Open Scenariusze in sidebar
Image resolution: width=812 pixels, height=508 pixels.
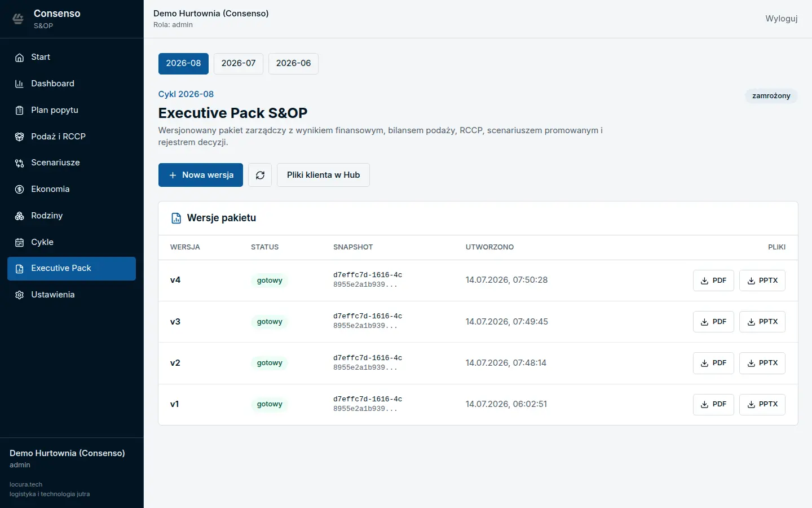tap(72, 163)
